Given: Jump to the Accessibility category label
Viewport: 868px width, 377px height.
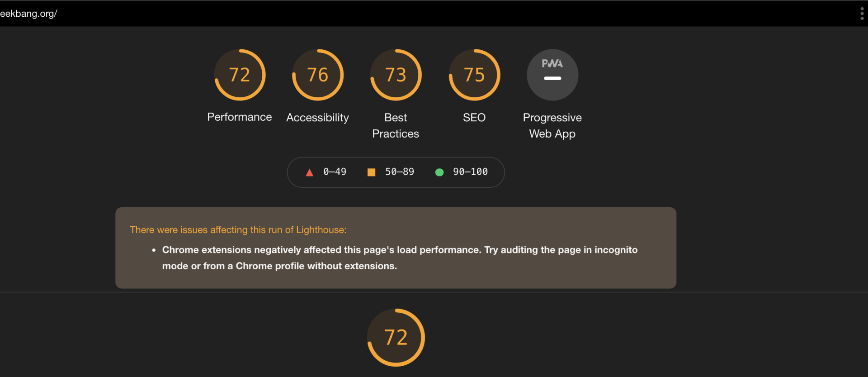Looking at the screenshot, I should pyautogui.click(x=318, y=118).
